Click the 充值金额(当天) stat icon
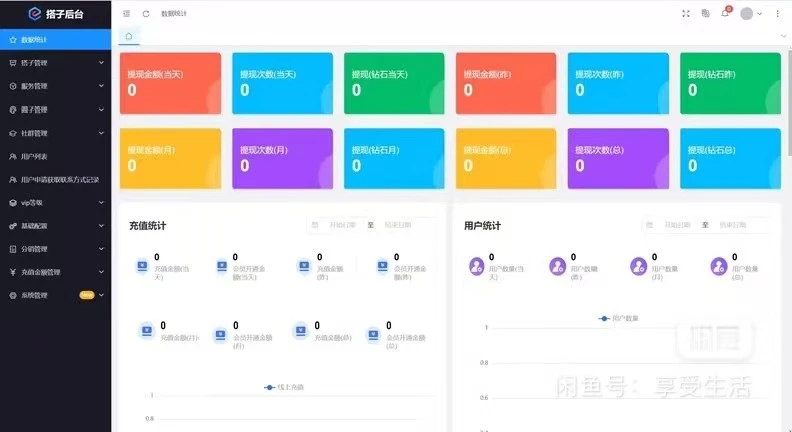This screenshot has width=792, height=432. (142, 266)
